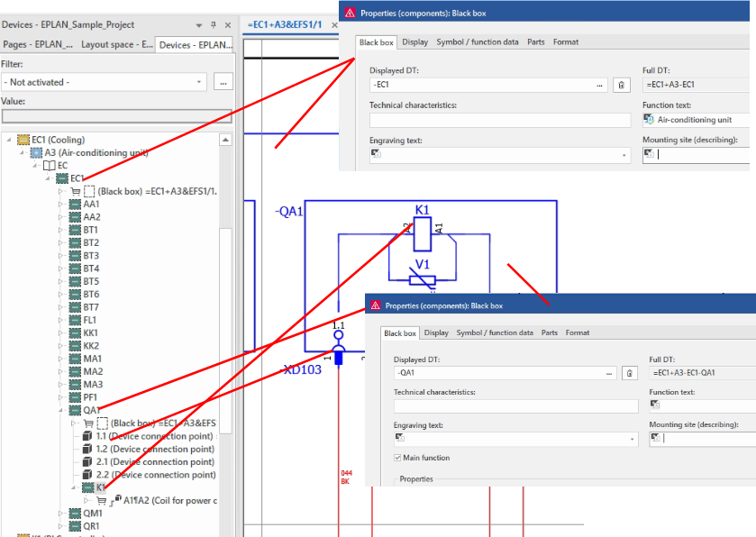Pin the Devices navigator panel
This screenshot has width=756, height=537.
[x=214, y=24]
